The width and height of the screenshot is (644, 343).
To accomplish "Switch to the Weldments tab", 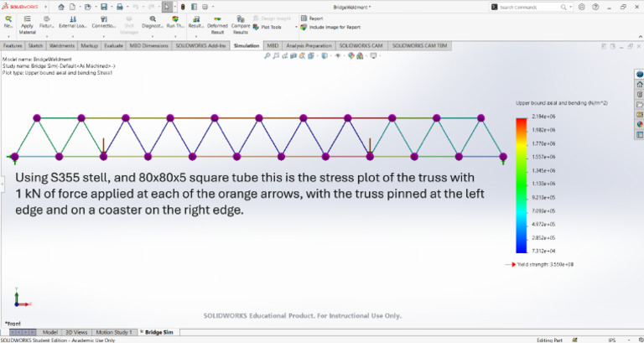I will pyautogui.click(x=61, y=45).
